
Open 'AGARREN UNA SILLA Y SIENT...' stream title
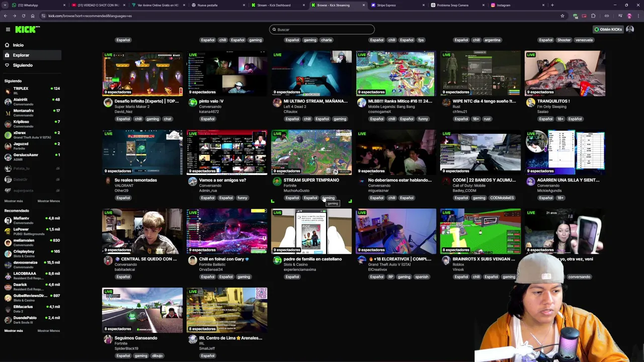(x=568, y=180)
